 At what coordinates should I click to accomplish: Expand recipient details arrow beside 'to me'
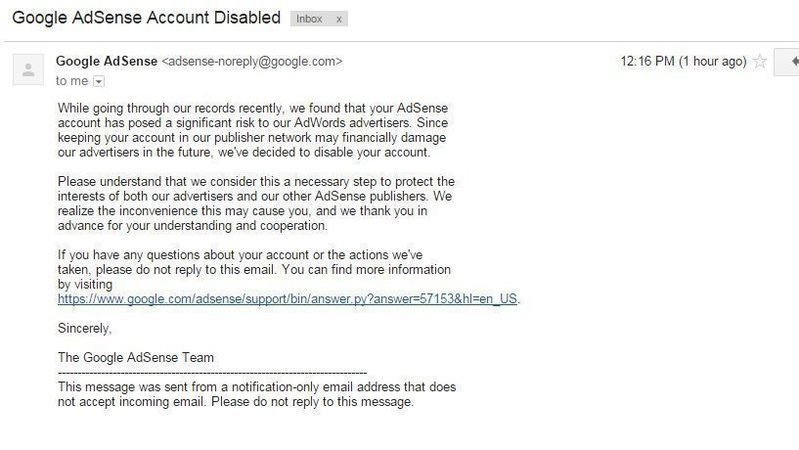(98, 81)
